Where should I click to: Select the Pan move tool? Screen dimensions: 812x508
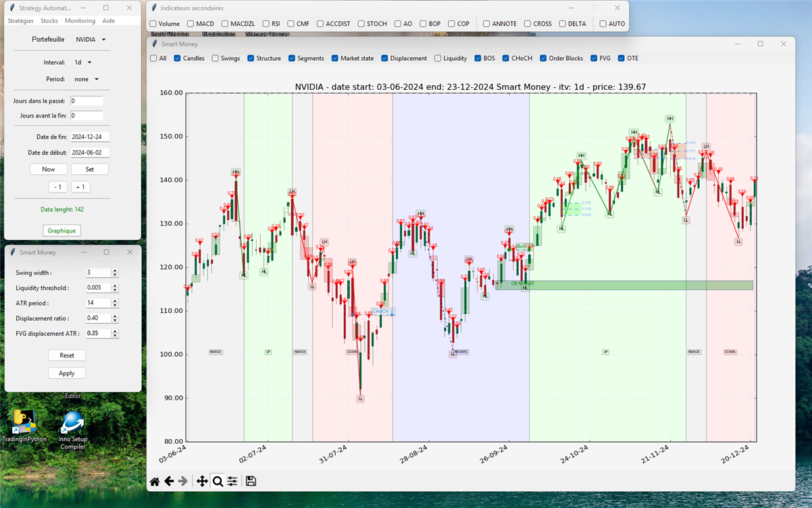coord(201,481)
